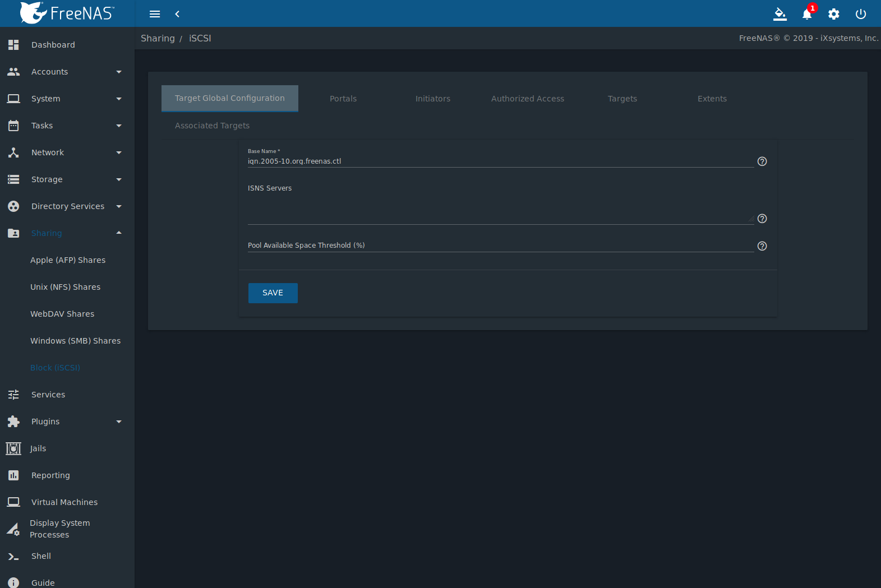The height and width of the screenshot is (588, 881).
Task: Click the SAVE button
Action: click(273, 293)
